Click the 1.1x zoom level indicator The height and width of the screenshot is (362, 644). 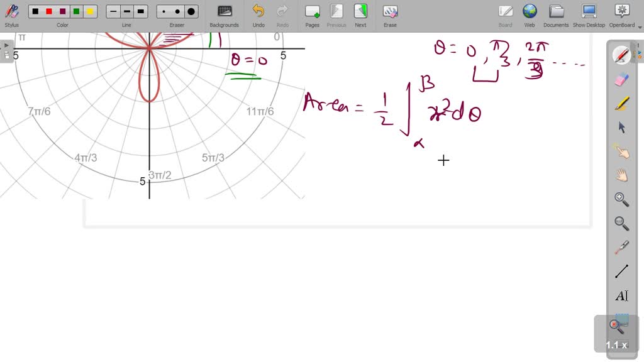tap(617, 345)
